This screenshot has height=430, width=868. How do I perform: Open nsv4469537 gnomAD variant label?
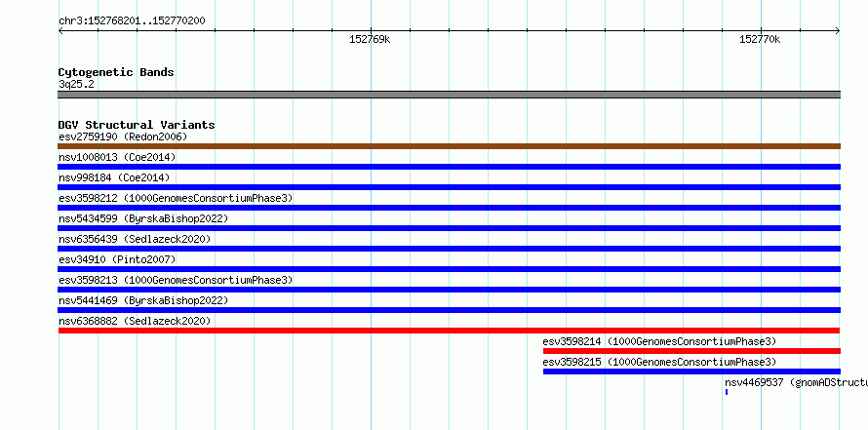click(796, 382)
